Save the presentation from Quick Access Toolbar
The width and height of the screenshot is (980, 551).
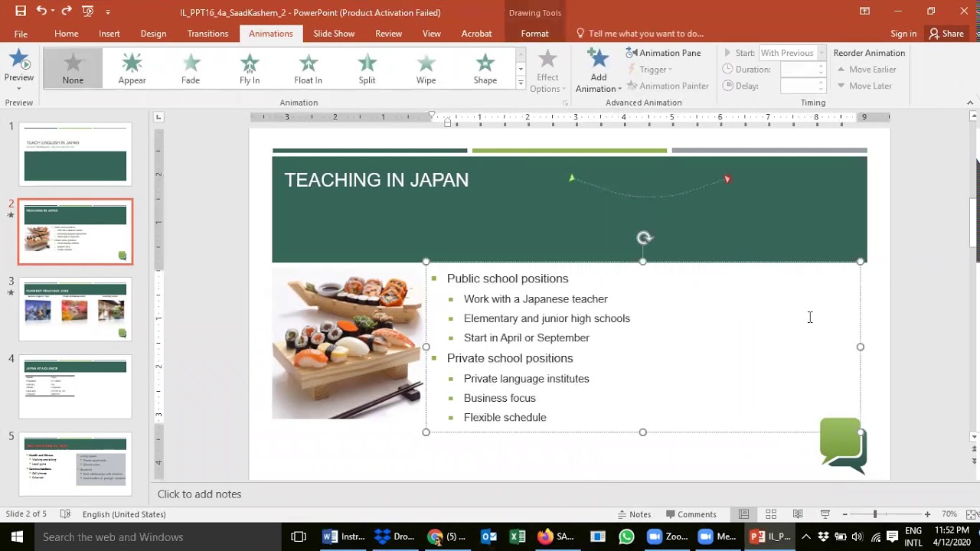pos(21,11)
